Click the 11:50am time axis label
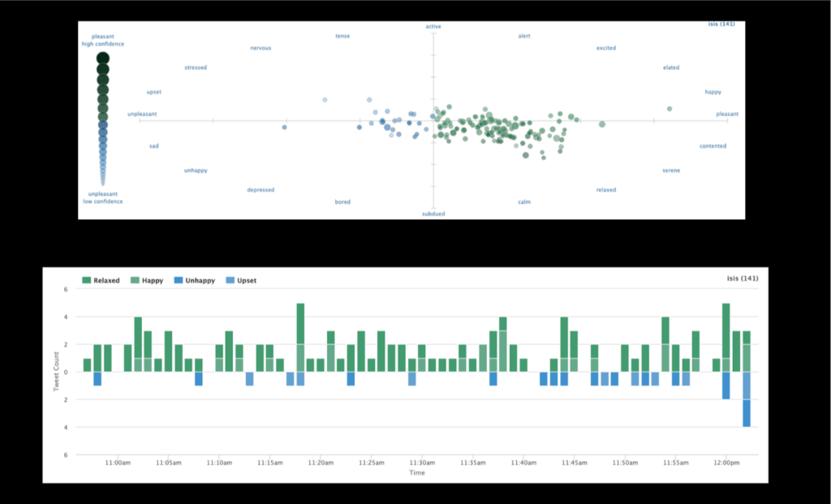Image resolution: width=831 pixels, height=504 pixels. click(x=626, y=463)
